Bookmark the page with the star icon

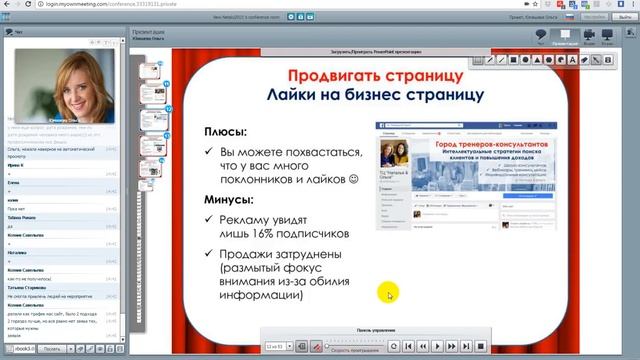pos(536,4)
